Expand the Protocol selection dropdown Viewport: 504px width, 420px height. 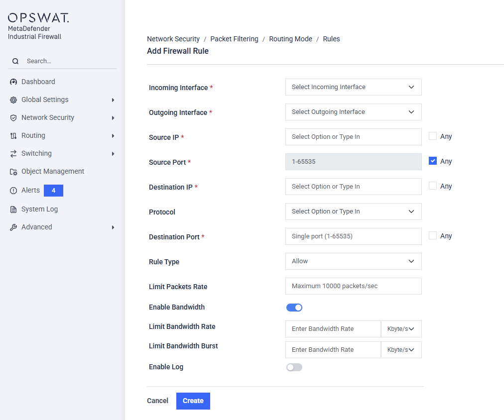[353, 211]
